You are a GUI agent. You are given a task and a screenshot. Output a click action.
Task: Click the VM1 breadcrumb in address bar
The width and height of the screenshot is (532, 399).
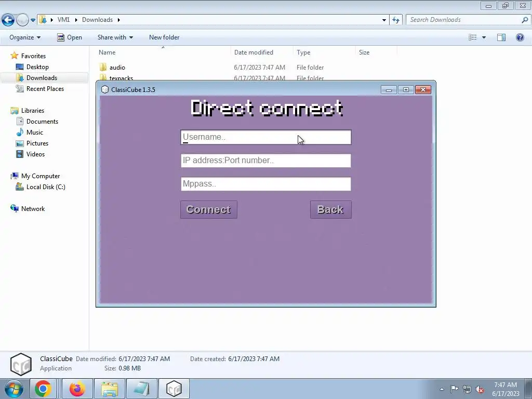(x=63, y=20)
